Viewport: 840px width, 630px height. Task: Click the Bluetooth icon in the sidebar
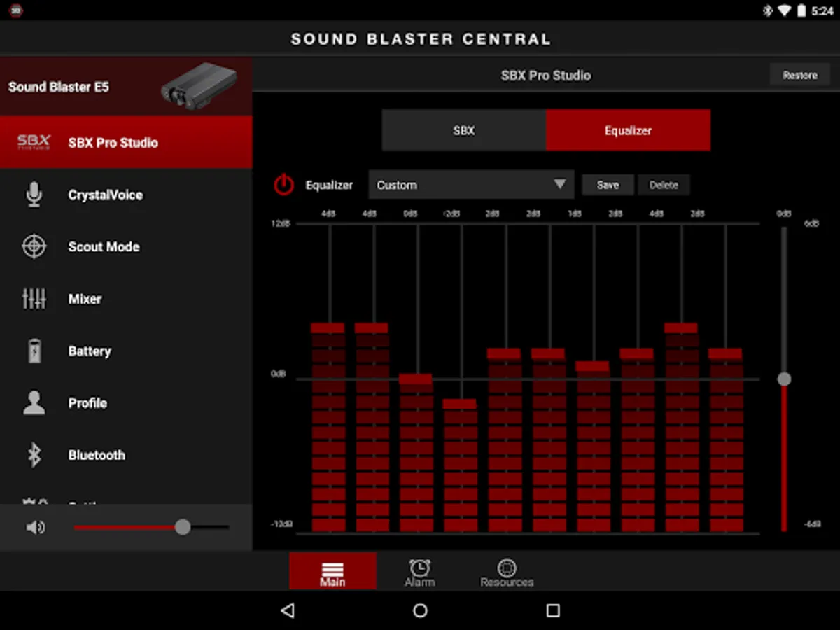[34, 455]
